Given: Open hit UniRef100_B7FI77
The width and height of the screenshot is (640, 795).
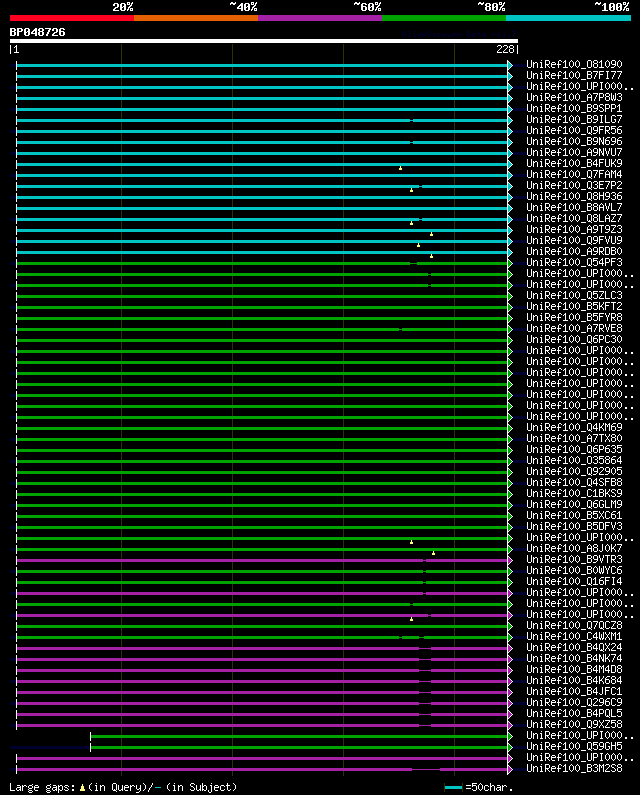Looking at the screenshot, I should point(574,76).
